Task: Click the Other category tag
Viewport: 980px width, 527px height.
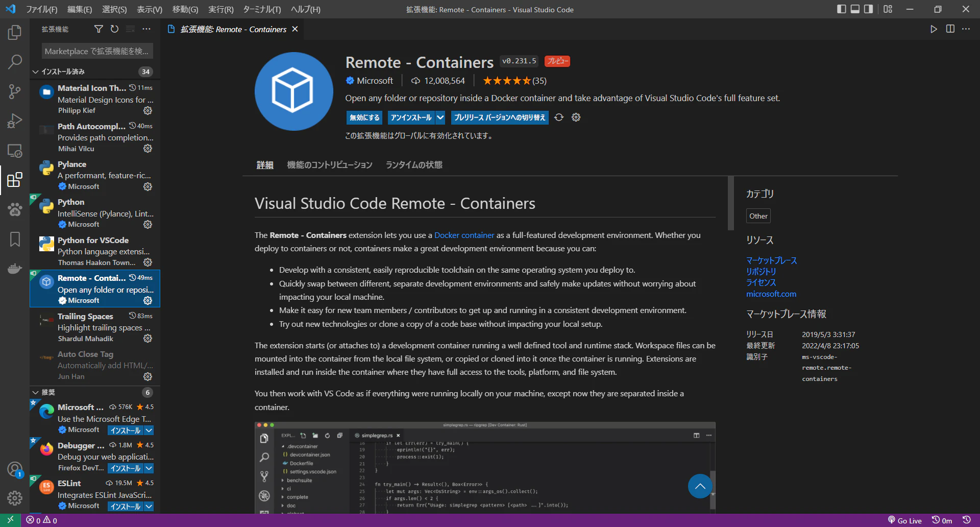Action: (758, 216)
